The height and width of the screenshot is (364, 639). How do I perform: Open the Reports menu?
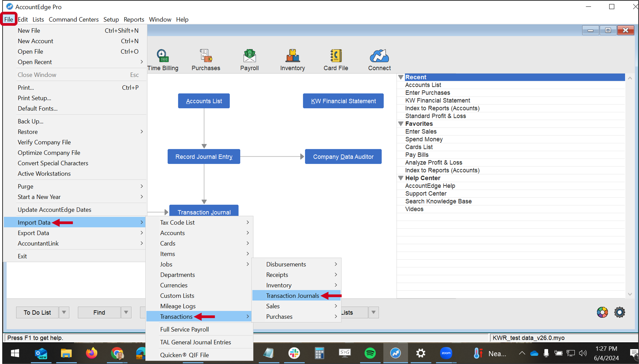[134, 19]
